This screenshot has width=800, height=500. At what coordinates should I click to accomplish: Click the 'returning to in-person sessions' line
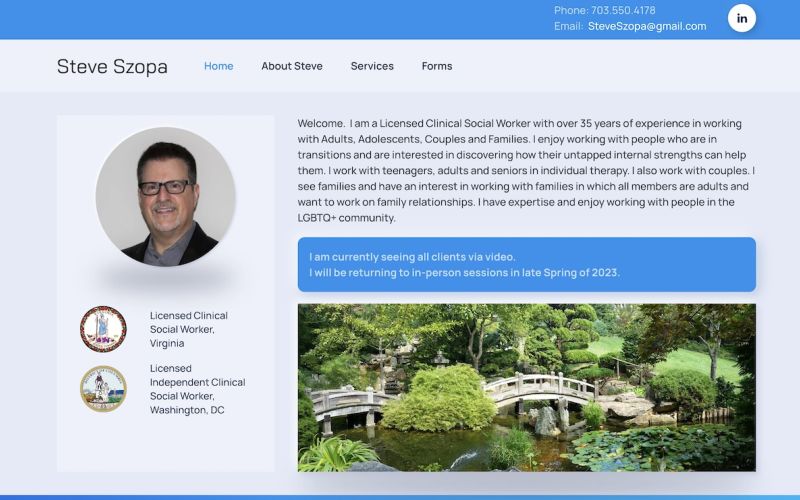click(x=464, y=273)
